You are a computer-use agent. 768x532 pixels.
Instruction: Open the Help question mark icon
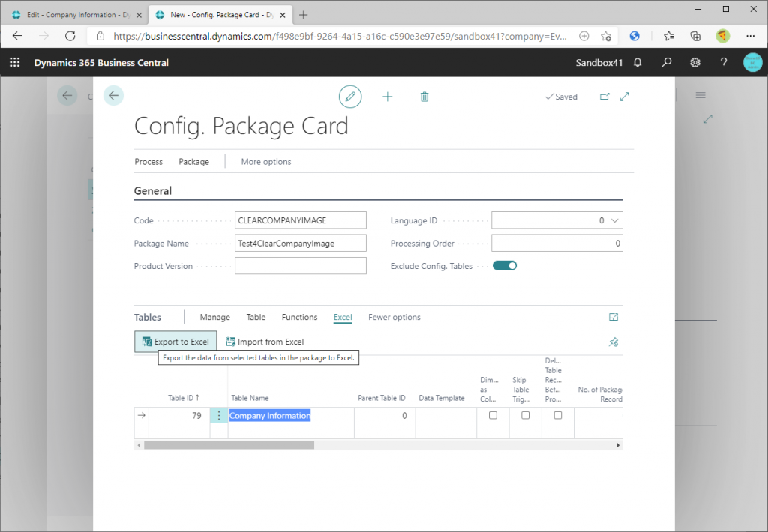click(724, 63)
